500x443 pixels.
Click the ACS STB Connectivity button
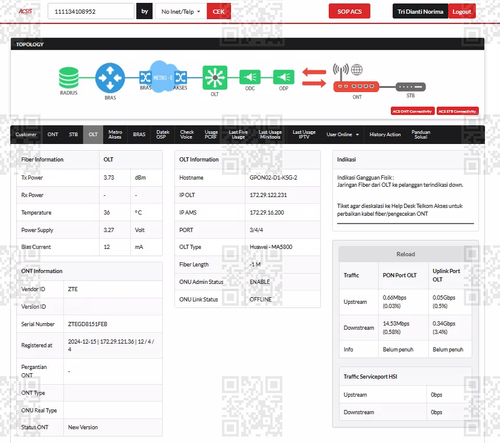(457, 111)
